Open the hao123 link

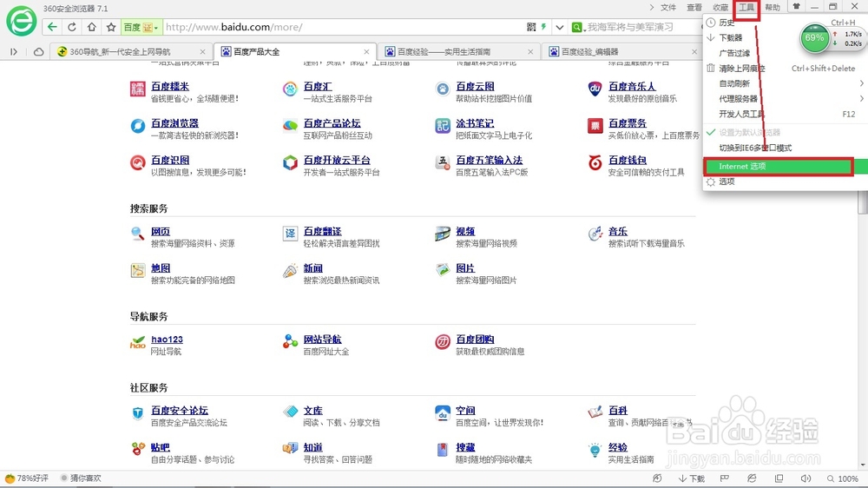pyautogui.click(x=167, y=340)
